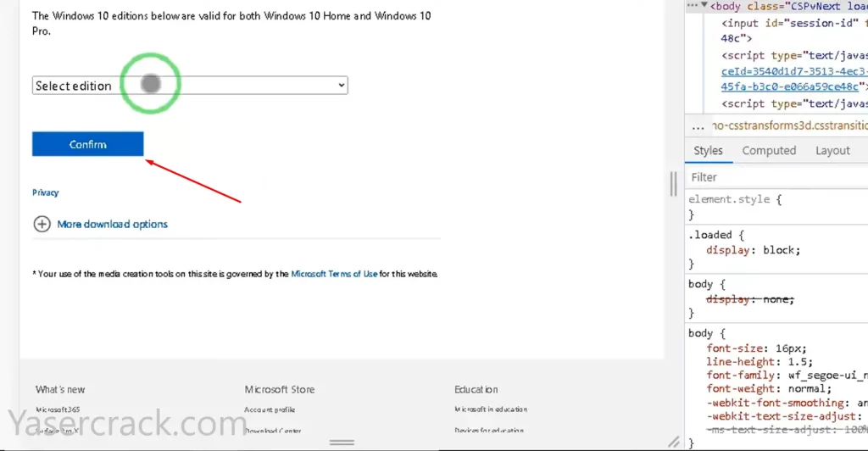Click the corner resize grip icon
The height and width of the screenshot is (451, 868).
coord(674,442)
